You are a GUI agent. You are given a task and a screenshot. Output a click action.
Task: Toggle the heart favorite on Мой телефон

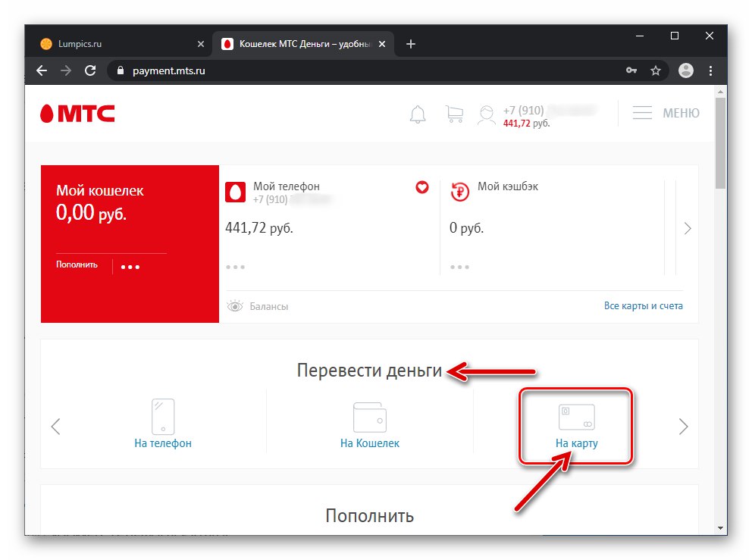coord(422,187)
